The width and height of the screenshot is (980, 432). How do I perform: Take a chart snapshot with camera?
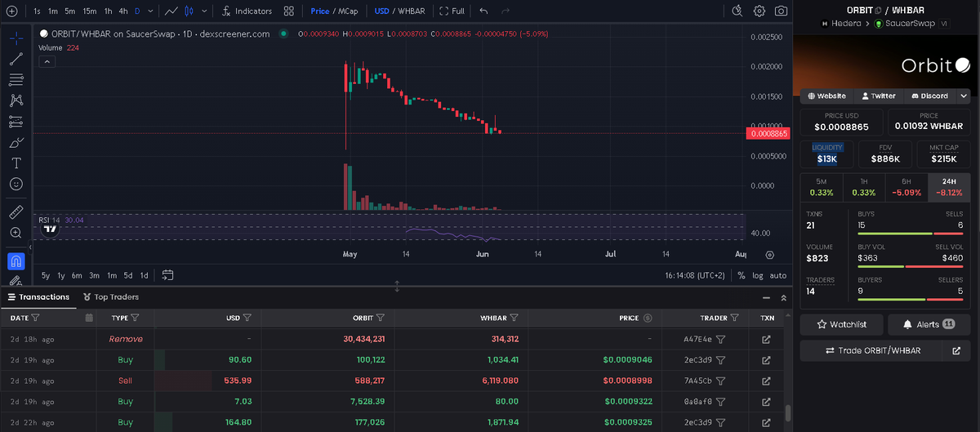(x=782, y=11)
